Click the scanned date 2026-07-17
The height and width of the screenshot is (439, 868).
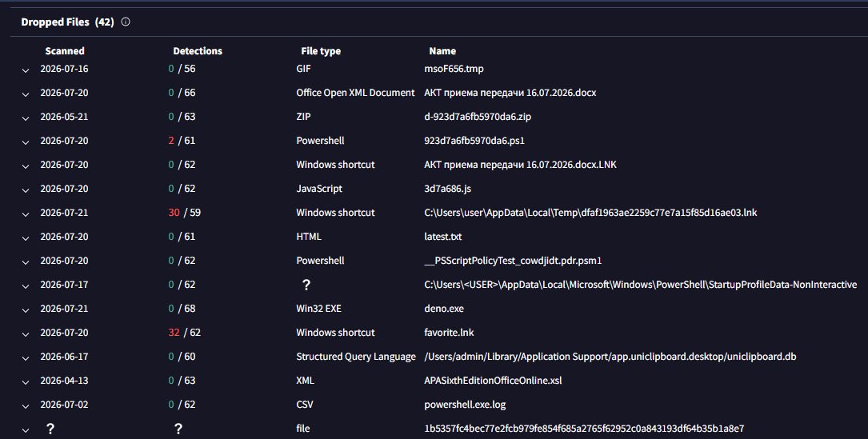click(x=64, y=285)
